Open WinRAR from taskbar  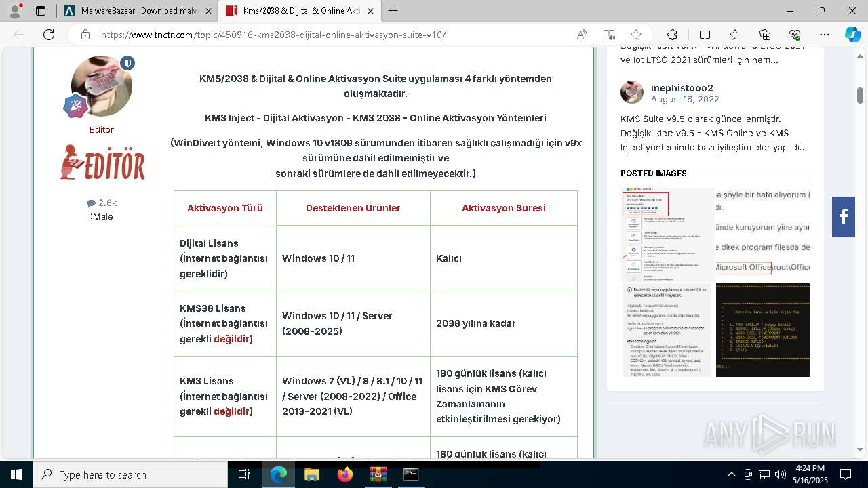[378, 474]
